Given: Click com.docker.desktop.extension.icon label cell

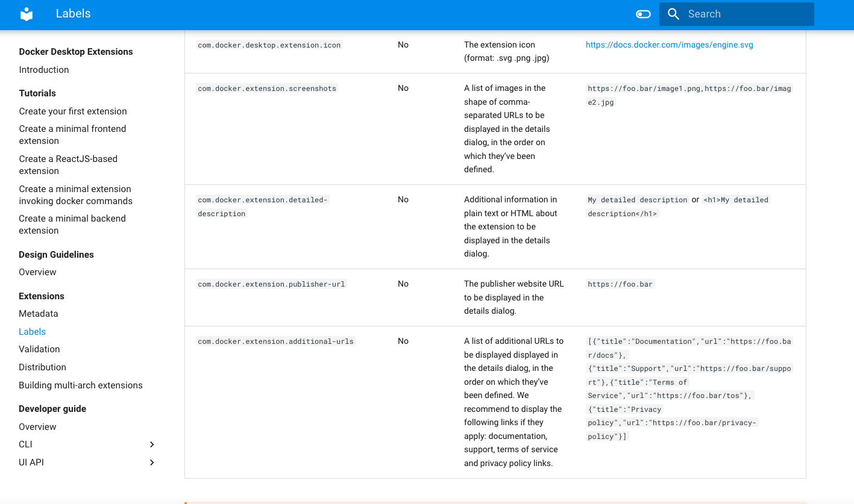Looking at the screenshot, I should 269,45.
